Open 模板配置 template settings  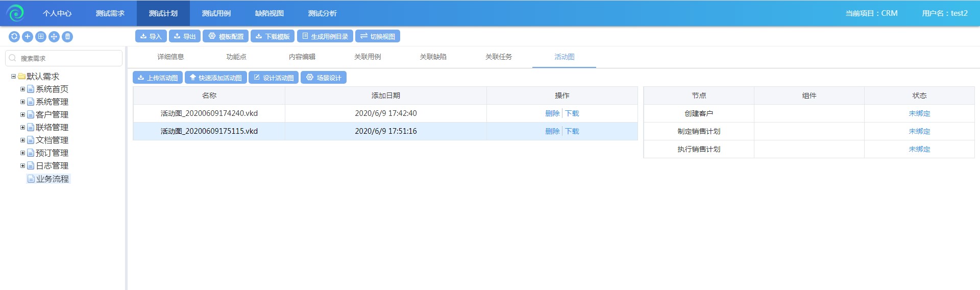(x=226, y=36)
